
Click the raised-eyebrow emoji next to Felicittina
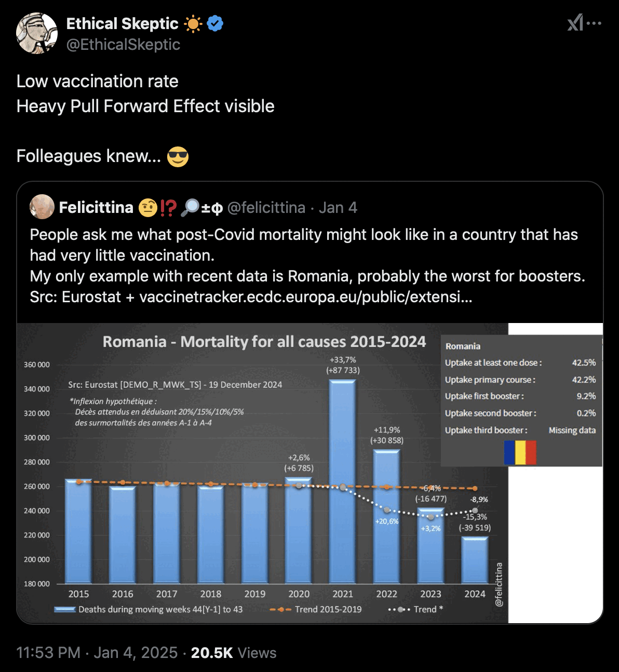coord(148,207)
